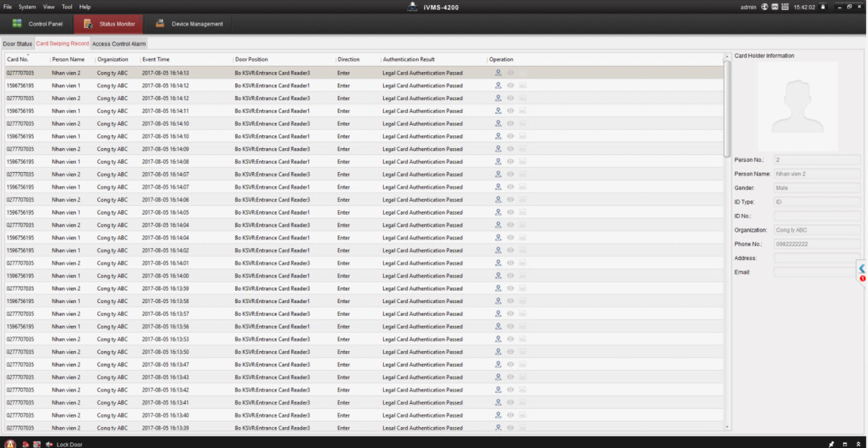Go to the Control Panel tab
The image size is (868, 448).
pos(38,24)
